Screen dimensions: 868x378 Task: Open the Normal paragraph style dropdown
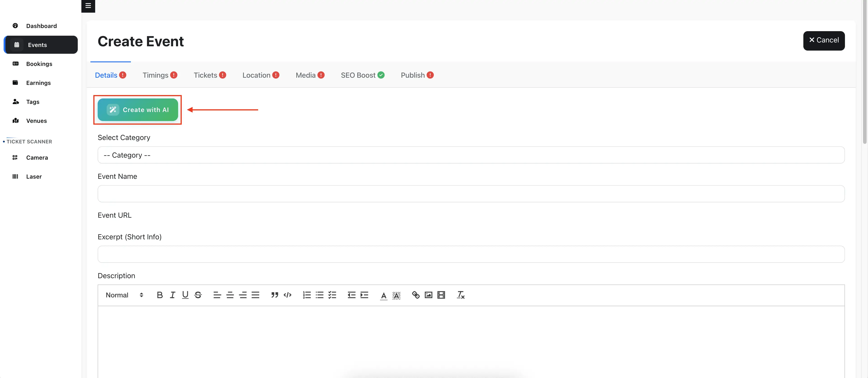[x=123, y=295]
